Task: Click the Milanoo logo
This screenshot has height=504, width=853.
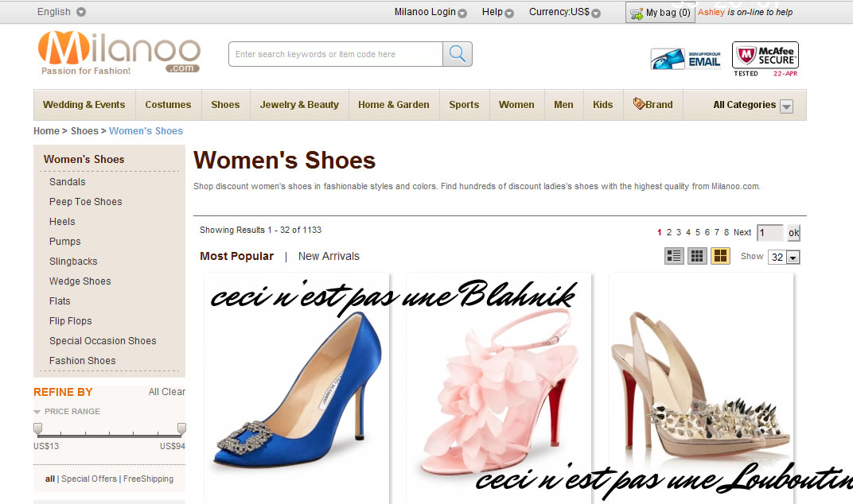Action: (x=119, y=52)
